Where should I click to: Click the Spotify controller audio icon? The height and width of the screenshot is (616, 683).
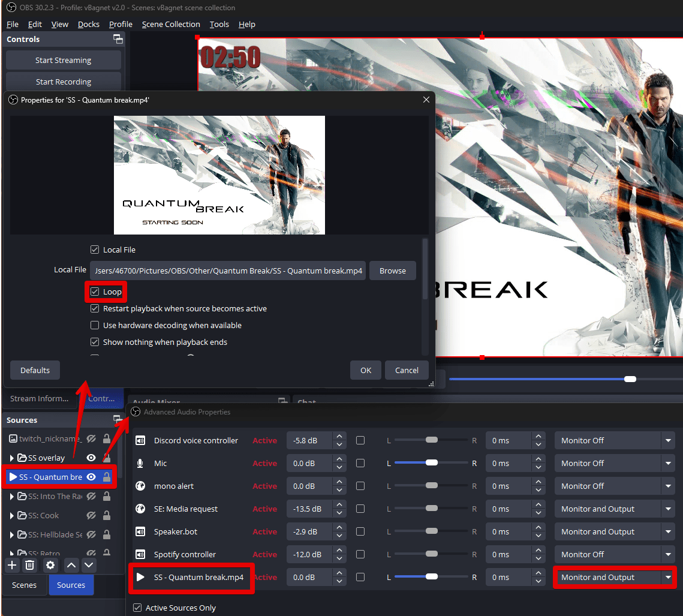coord(140,554)
